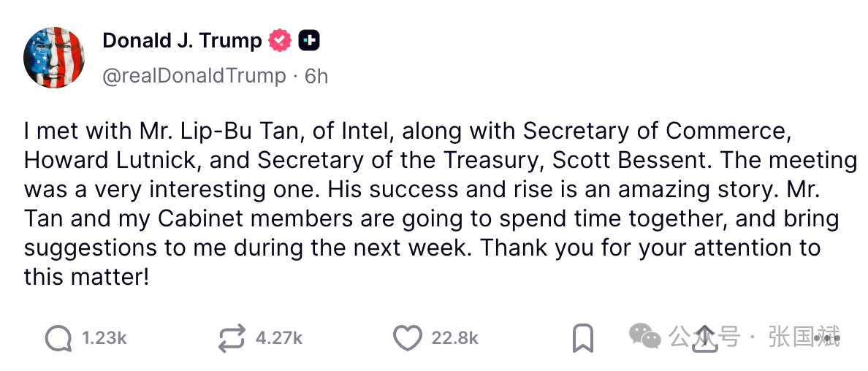868x371 pixels.
Task: Click the reply speech bubble icon
Action: (58, 338)
